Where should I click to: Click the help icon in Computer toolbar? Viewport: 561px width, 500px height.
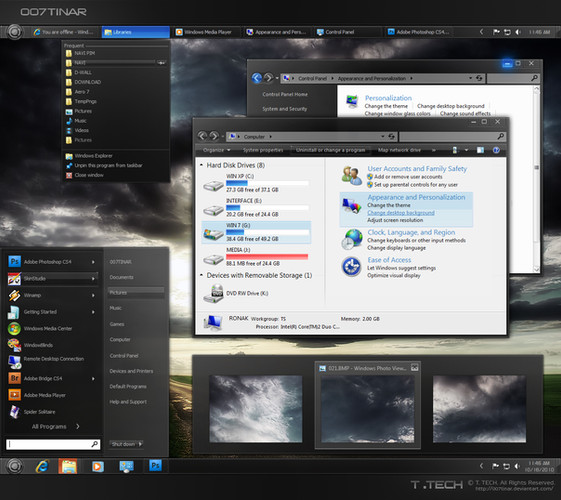coord(496,150)
